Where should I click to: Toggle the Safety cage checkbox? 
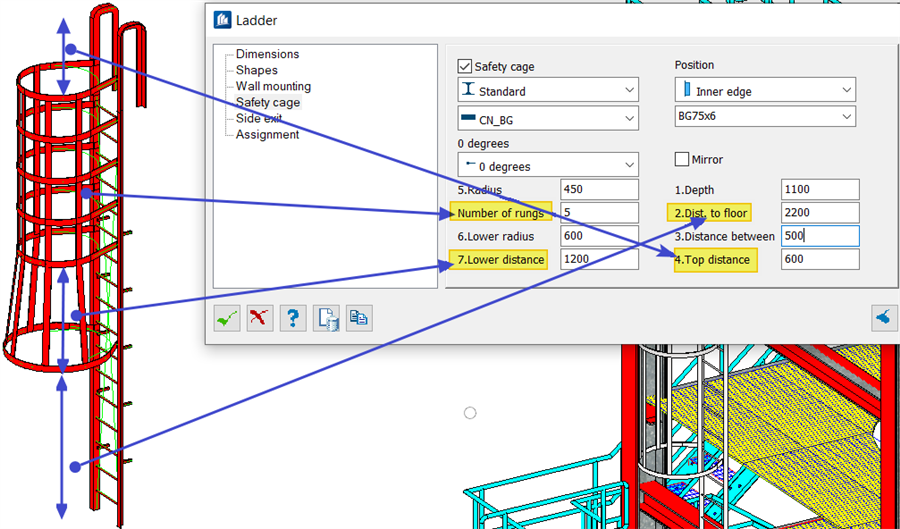[x=465, y=66]
